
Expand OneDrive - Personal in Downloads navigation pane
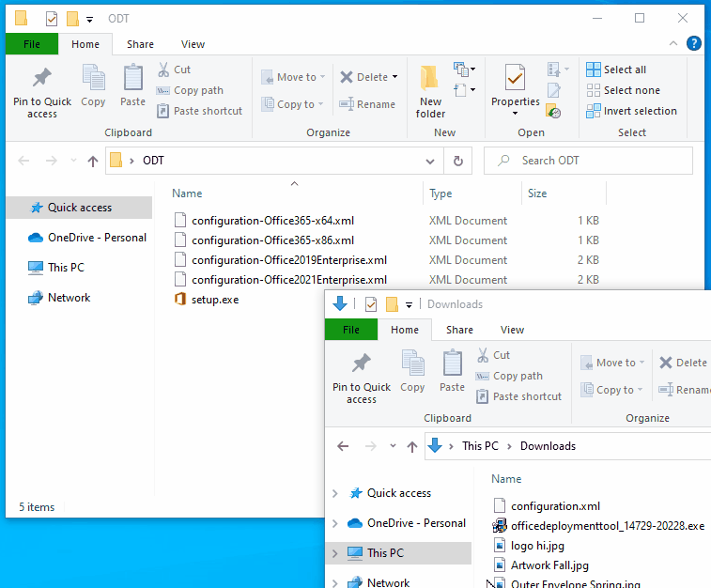point(335,523)
